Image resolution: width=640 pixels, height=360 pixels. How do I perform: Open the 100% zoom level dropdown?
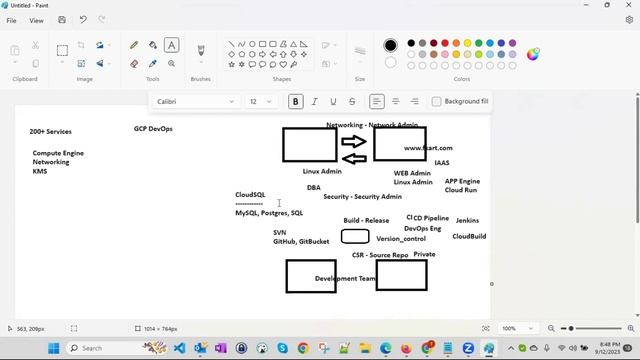pos(517,329)
